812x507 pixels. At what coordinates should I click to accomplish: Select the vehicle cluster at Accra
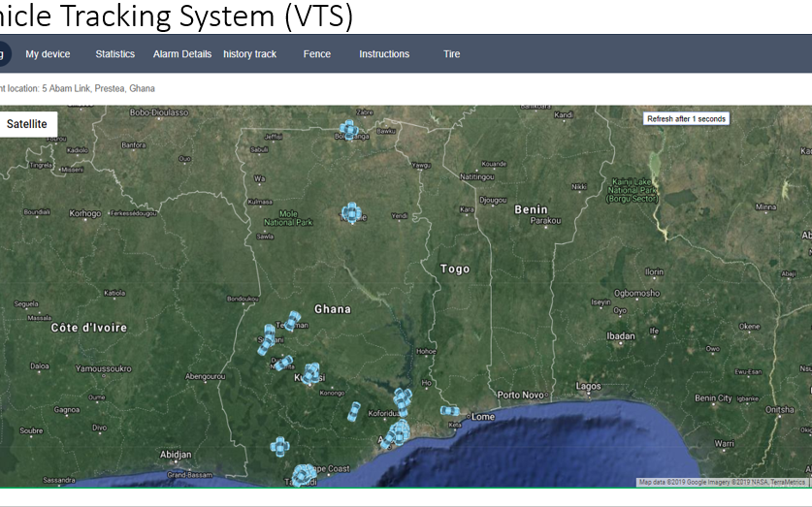(x=396, y=434)
